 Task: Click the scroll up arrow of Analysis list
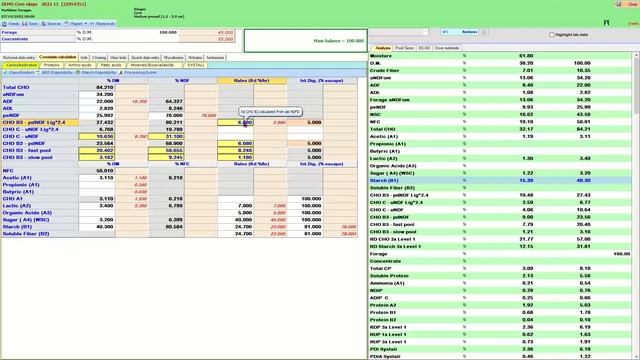(636, 55)
